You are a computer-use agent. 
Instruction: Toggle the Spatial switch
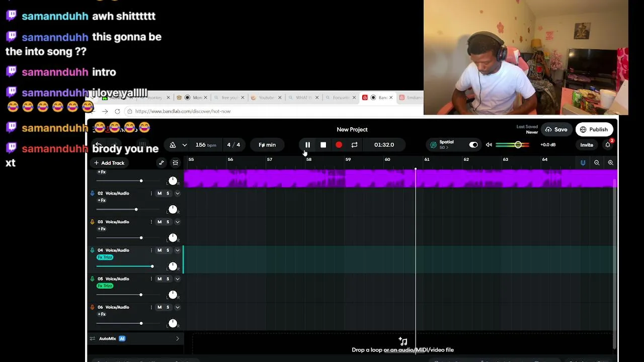click(473, 145)
